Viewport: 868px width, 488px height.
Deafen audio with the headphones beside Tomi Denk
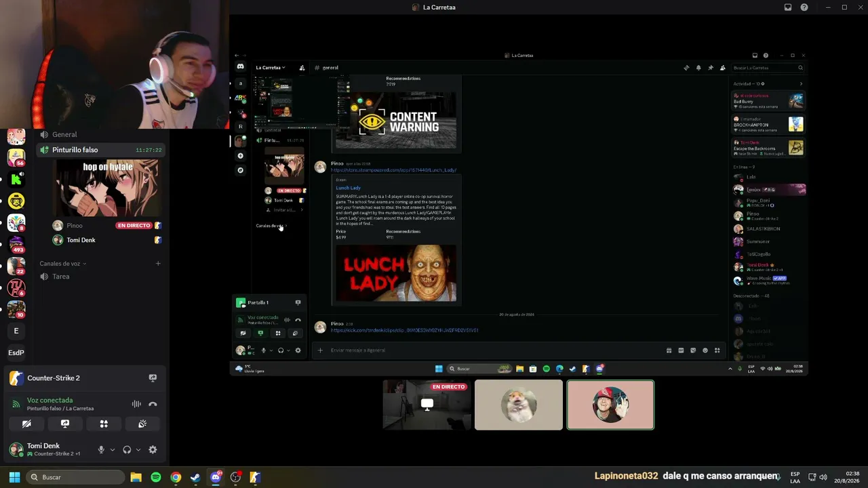(127, 449)
